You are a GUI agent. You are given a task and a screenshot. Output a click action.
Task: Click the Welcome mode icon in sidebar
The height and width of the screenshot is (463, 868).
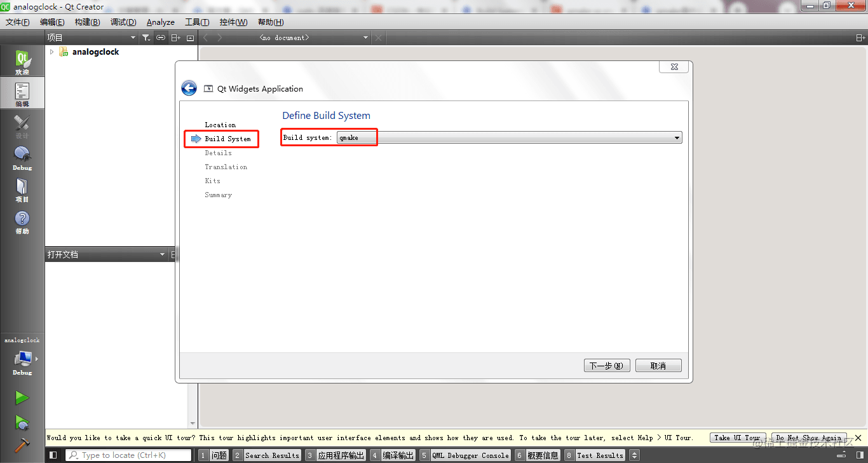(x=22, y=62)
